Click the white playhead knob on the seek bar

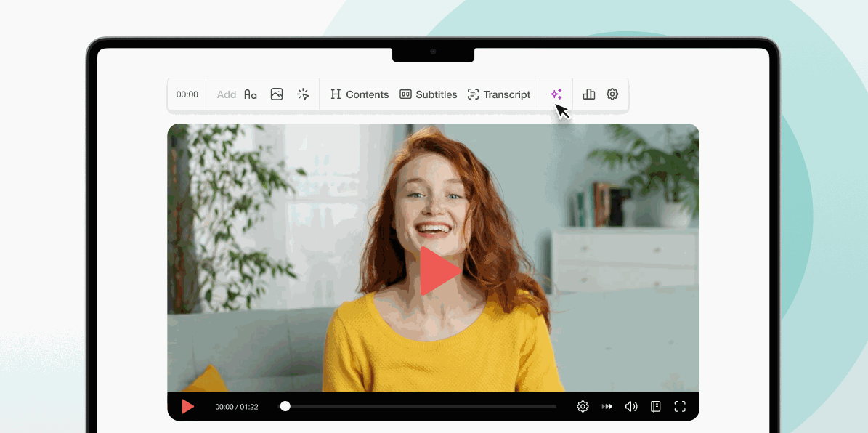pos(285,407)
